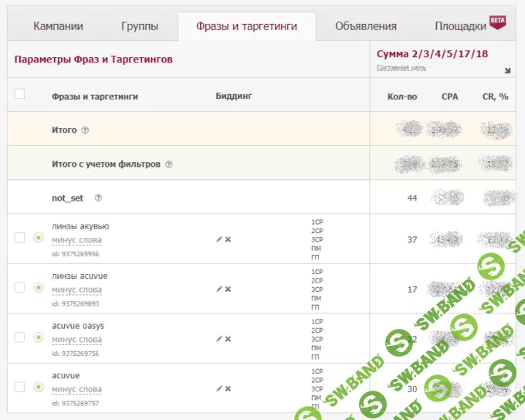The height and width of the screenshot is (420, 525).
Task: Click the delete cross icon for линзы acuvue
Action: [228, 289]
